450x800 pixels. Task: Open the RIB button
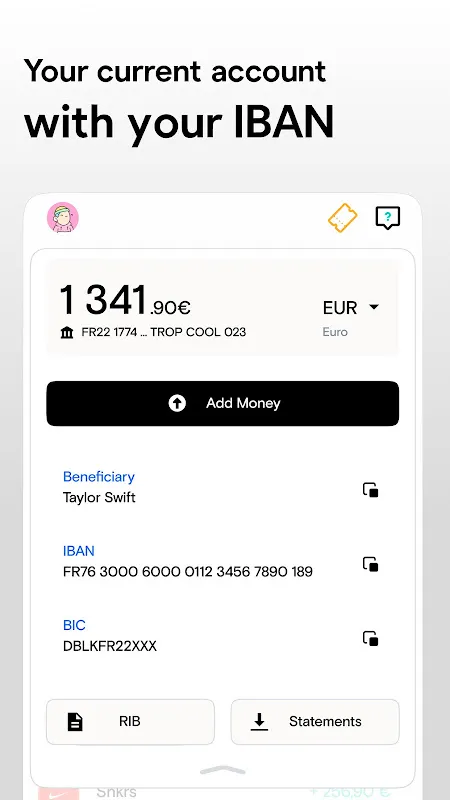[x=130, y=721]
